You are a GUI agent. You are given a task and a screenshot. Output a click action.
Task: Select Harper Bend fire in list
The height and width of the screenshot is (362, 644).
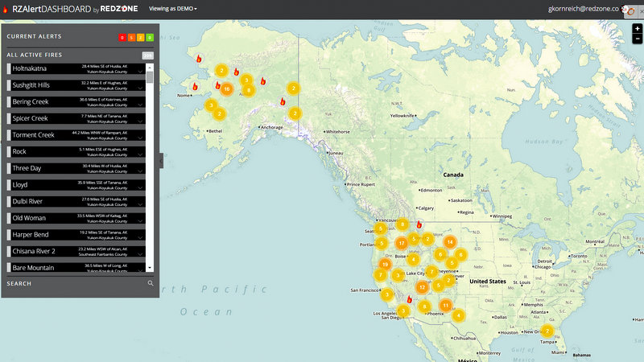pyautogui.click(x=76, y=235)
